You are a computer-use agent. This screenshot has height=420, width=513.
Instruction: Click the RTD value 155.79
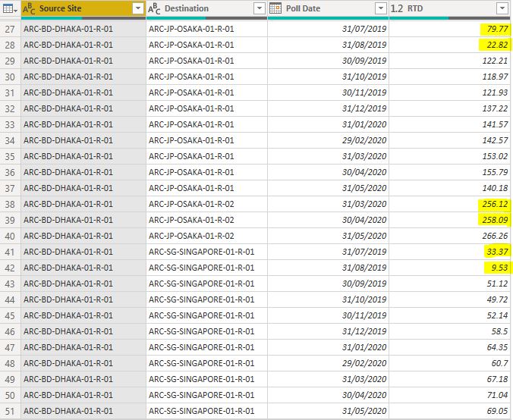point(496,172)
